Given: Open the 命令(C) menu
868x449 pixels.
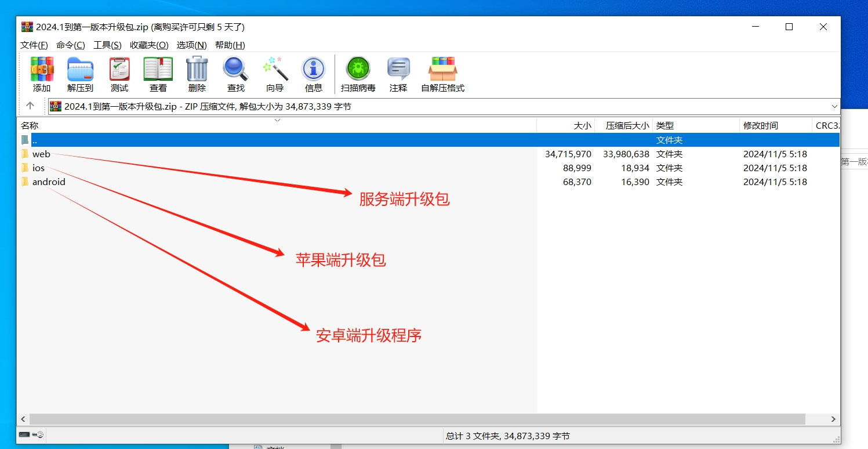Looking at the screenshot, I should coord(71,45).
